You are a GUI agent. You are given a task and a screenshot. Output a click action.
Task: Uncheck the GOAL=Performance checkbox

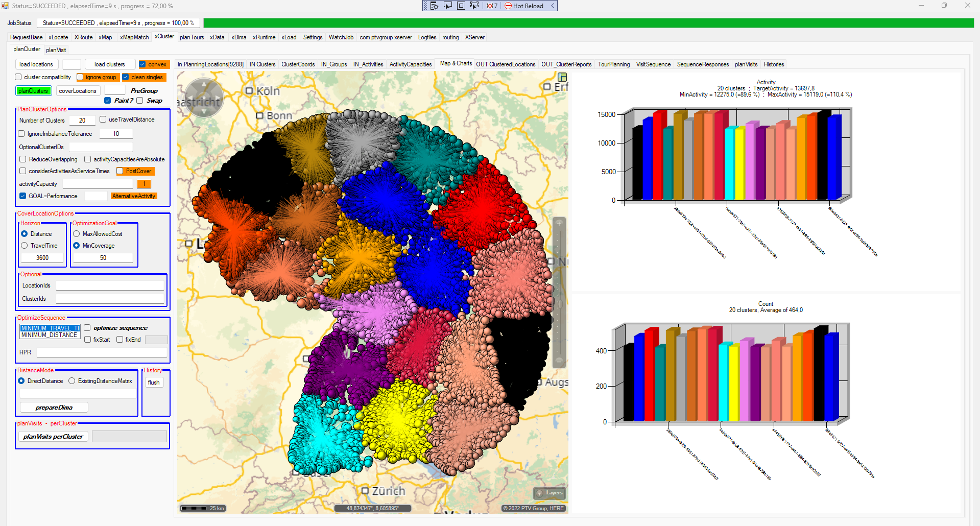(23, 196)
